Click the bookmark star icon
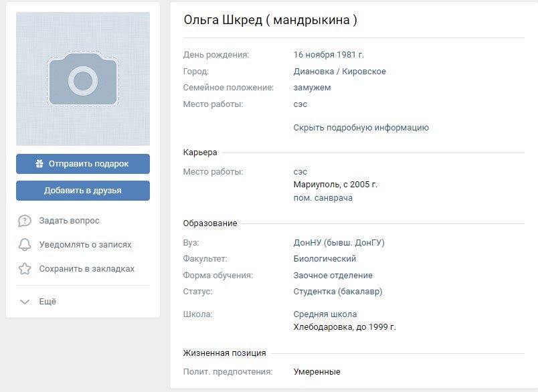 pyautogui.click(x=25, y=269)
